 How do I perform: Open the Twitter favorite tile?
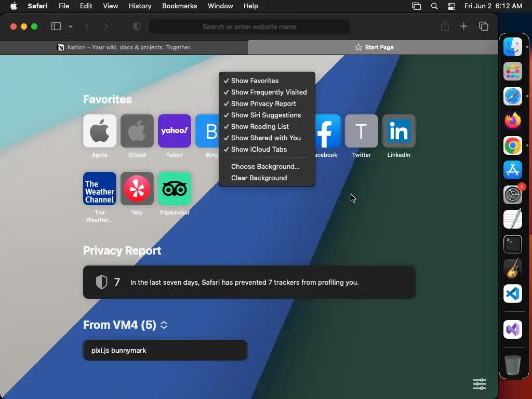(362, 131)
